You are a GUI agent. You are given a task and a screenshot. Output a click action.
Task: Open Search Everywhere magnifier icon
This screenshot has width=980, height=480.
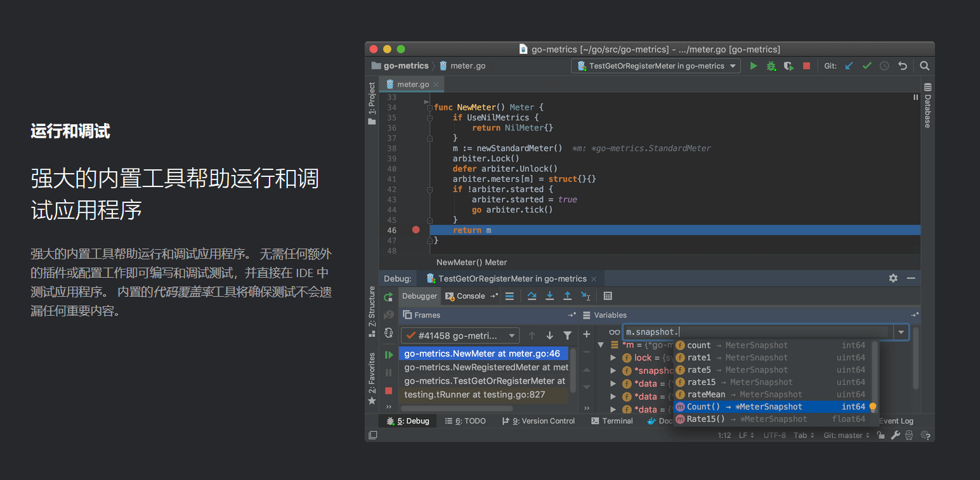[925, 66]
